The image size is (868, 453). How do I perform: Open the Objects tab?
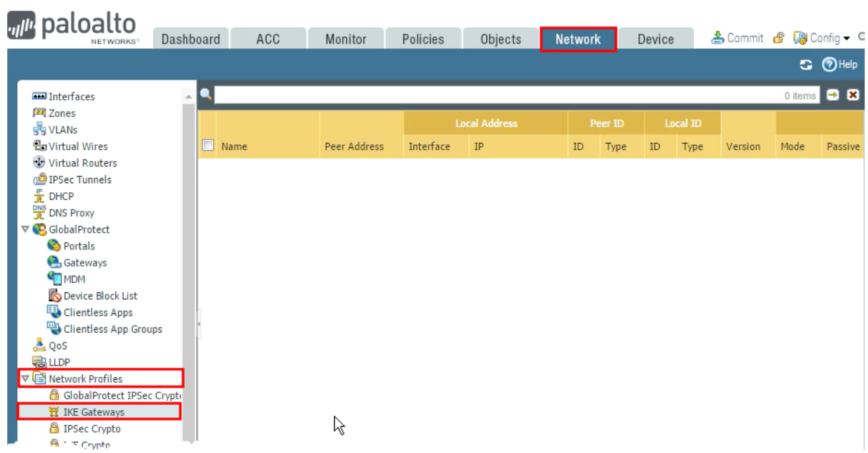(x=501, y=39)
